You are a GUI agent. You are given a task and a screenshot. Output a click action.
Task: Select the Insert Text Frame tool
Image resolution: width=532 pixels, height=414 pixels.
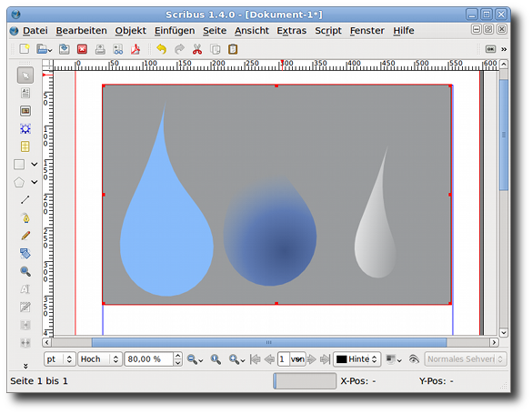[x=25, y=93]
